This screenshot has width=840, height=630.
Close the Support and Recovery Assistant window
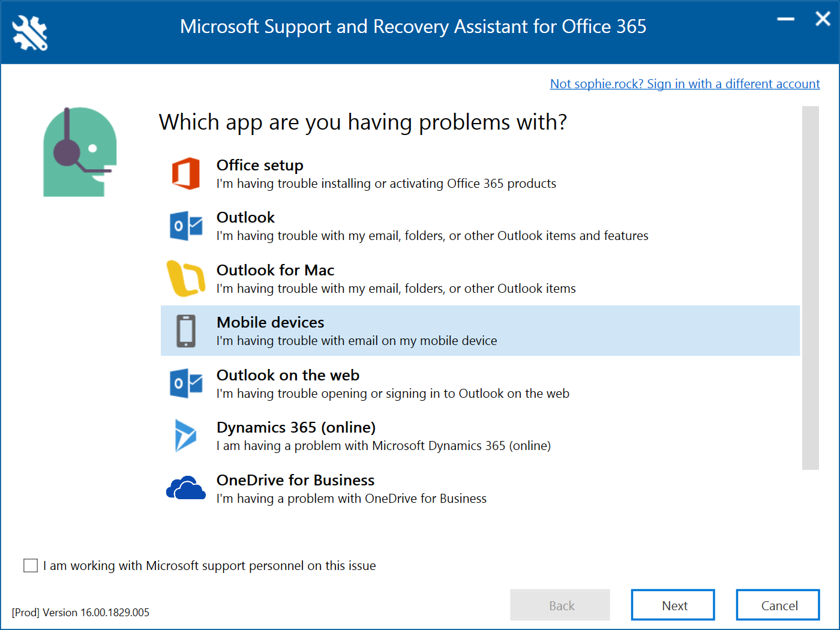coord(823,19)
